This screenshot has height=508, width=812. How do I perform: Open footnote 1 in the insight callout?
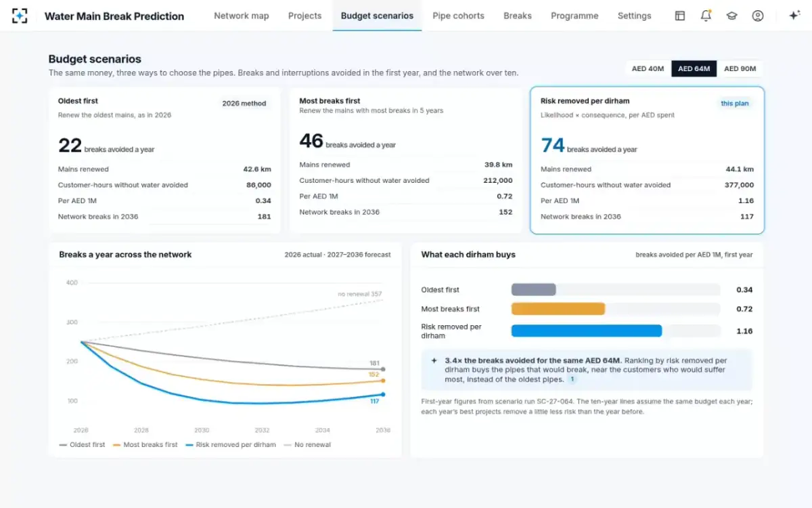click(x=571, y=379)
